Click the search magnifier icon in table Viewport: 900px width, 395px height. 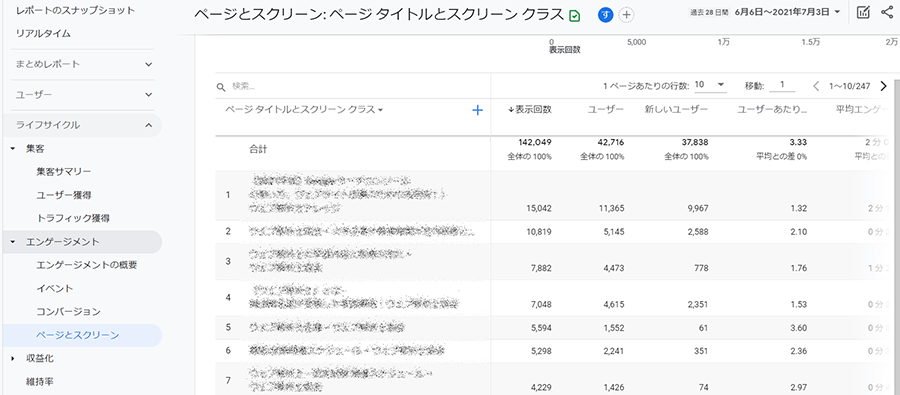(x=220, y=87)
